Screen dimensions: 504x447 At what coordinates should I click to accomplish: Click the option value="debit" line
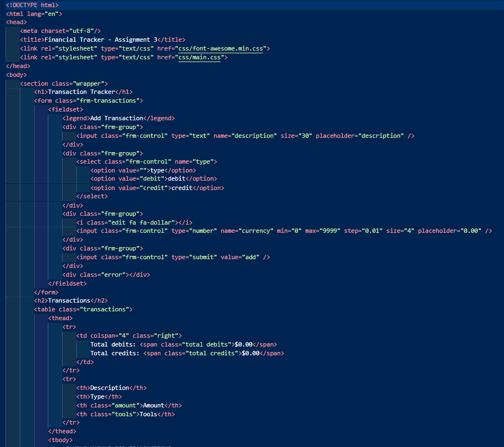tap(154, 178)
